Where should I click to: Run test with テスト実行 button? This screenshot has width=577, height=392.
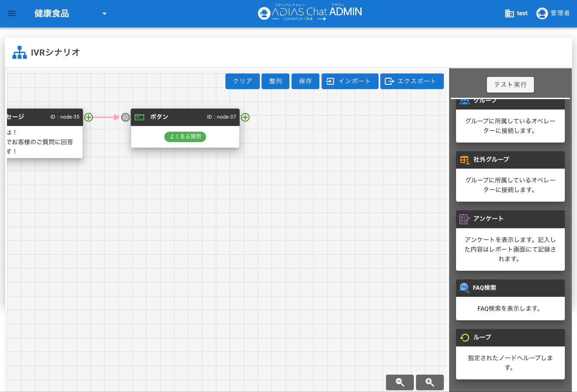pos(510,85)
